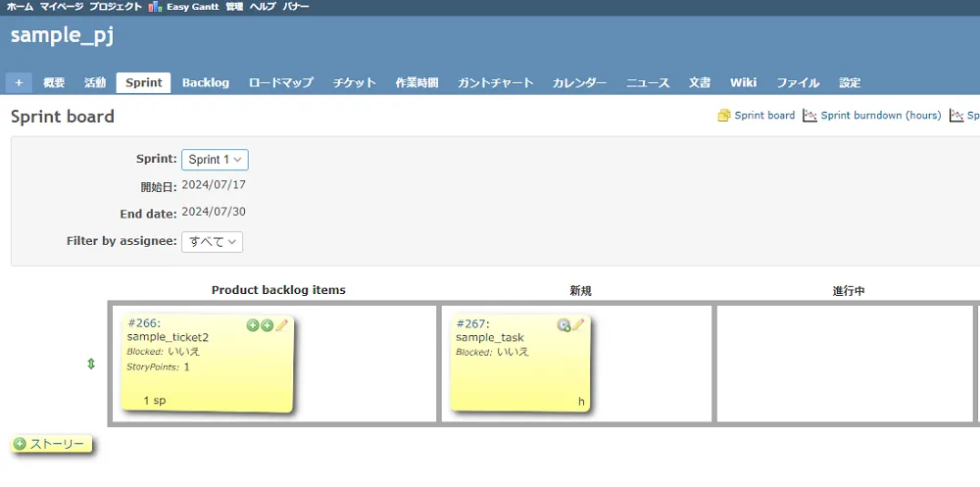Click the 新規 column header
This screenshot has height=487, width=980.
[580, 291]
